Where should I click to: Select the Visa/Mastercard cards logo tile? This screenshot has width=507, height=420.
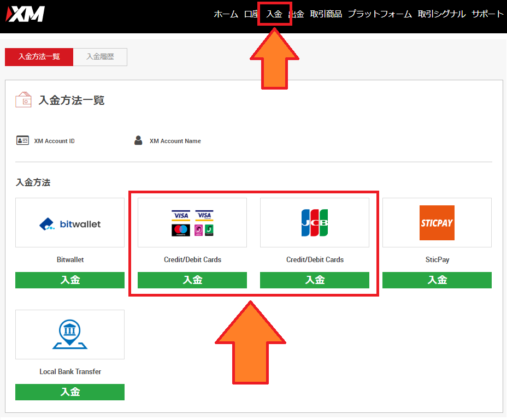tap(192, 223)
